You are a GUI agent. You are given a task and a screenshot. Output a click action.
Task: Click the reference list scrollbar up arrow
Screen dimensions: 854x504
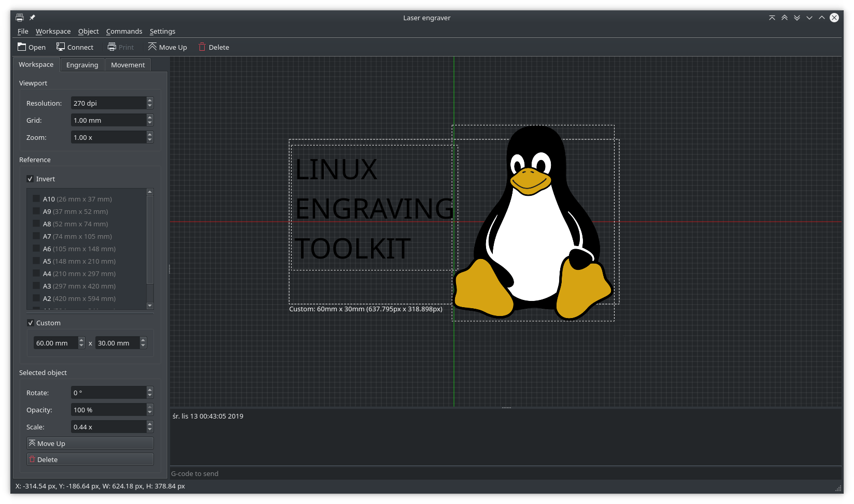coord(150,192)
